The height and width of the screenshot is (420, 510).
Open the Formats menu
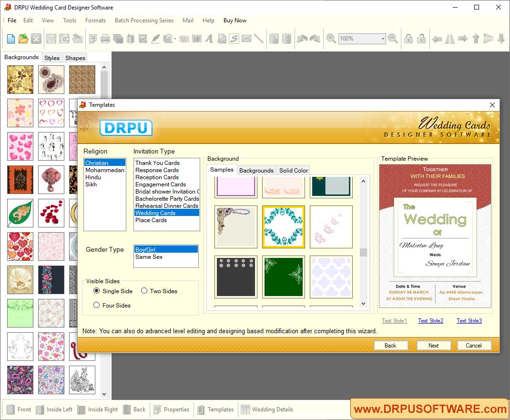(96, 20)
